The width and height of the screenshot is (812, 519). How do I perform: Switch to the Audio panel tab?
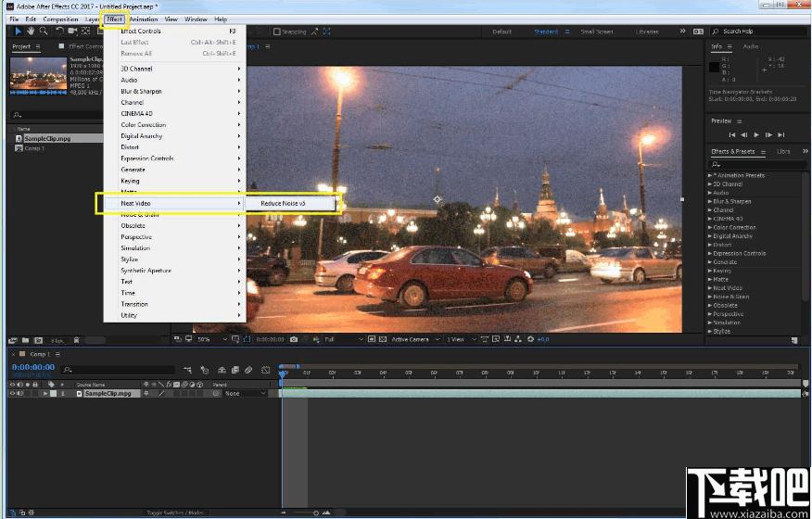click(x=751, y=46)
